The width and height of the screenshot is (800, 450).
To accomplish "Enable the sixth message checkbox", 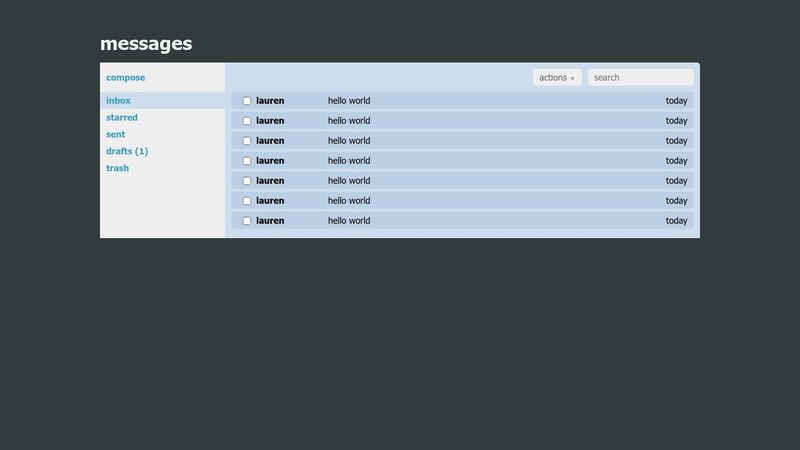I will (x=247, y=201).
